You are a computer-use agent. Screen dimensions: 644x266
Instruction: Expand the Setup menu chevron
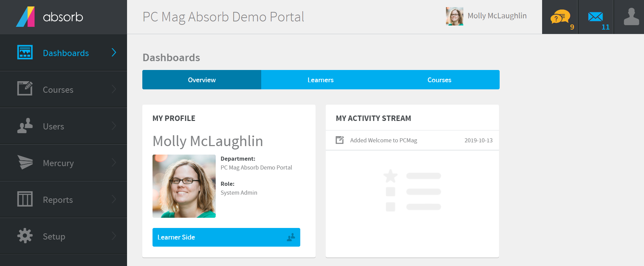point(114,236)
